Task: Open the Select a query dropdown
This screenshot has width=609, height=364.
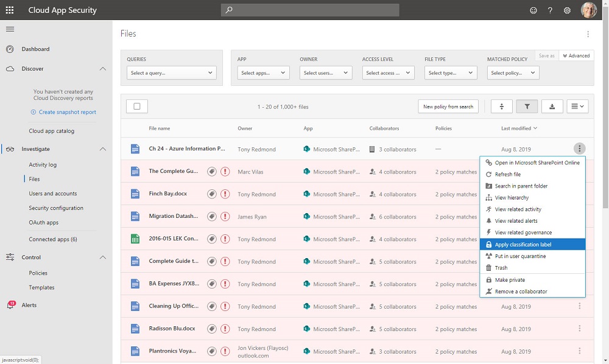Action: point(171,73)
